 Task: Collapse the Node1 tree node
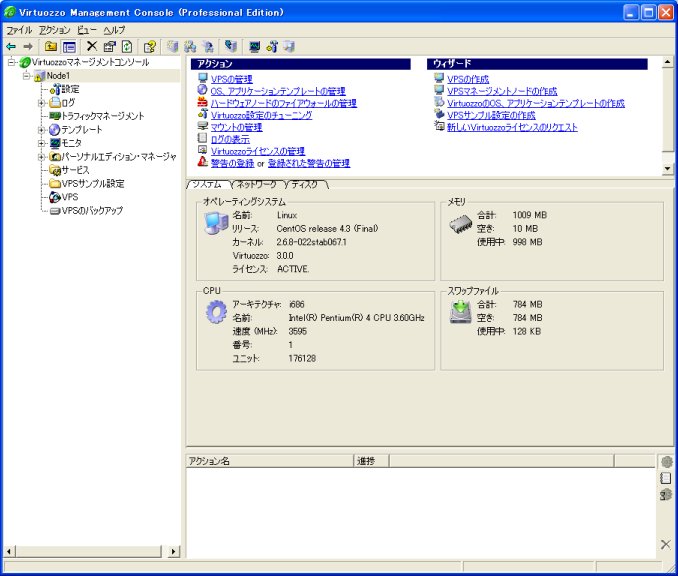[26, 76]
